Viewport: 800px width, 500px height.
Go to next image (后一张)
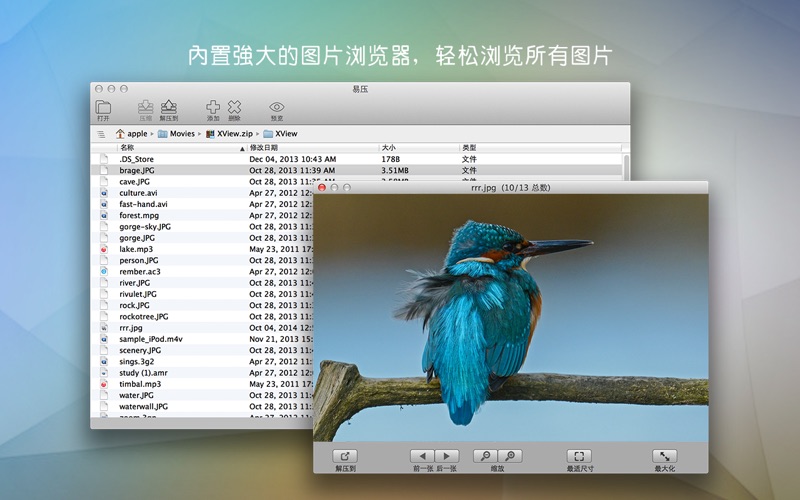point(447,456)
